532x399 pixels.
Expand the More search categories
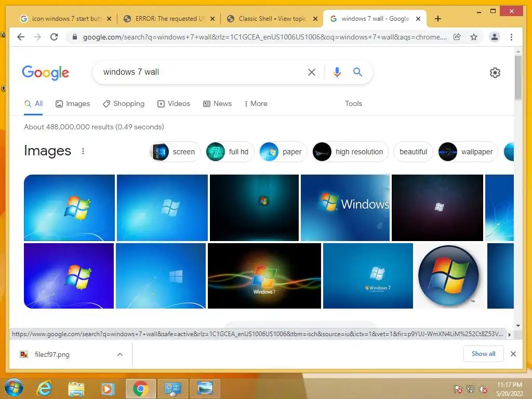pyautogui.click(x=256, y=104)
